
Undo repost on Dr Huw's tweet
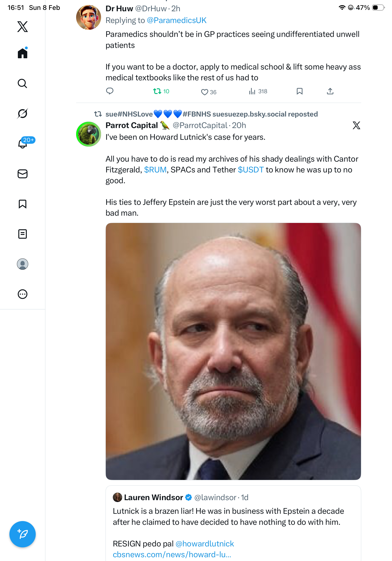[157, 91]
